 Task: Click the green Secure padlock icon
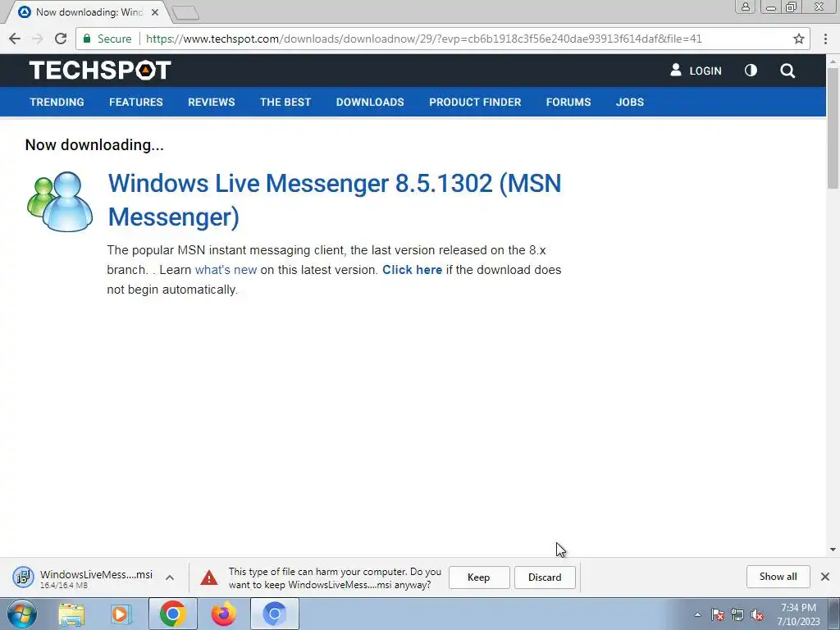click(87, 39)
